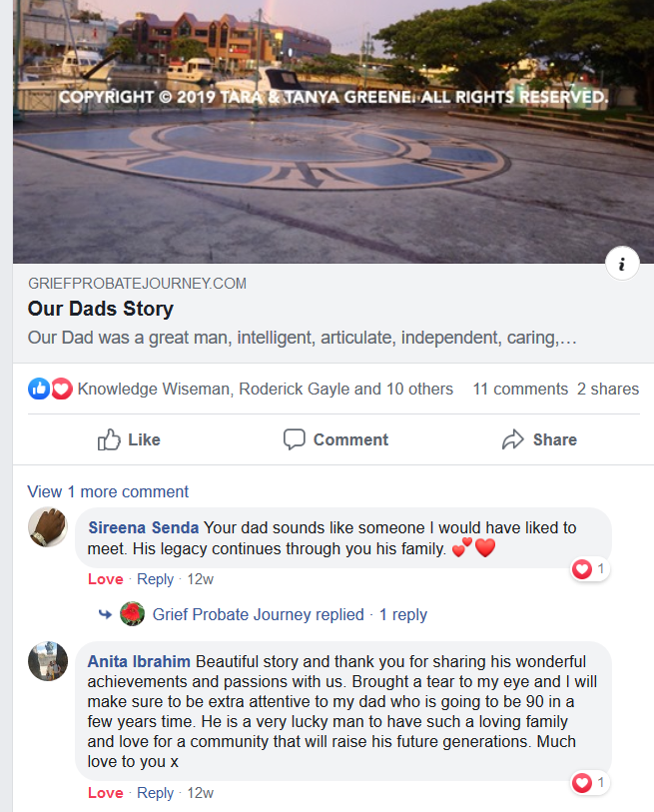The width and height of the screenshot is (654, 812).
Task: Click the thumbs-up Like button on the post
Action: (x=129, y=439)
